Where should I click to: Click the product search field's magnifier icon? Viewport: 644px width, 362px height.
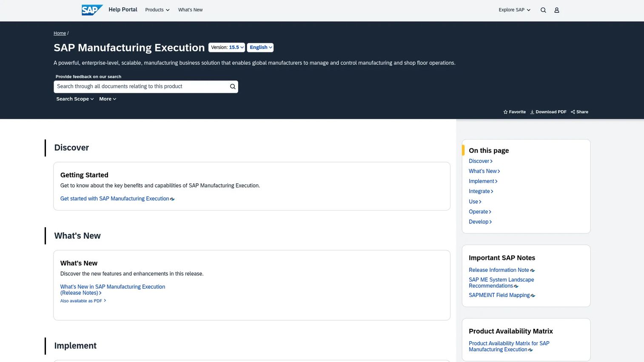click(233, 87)
